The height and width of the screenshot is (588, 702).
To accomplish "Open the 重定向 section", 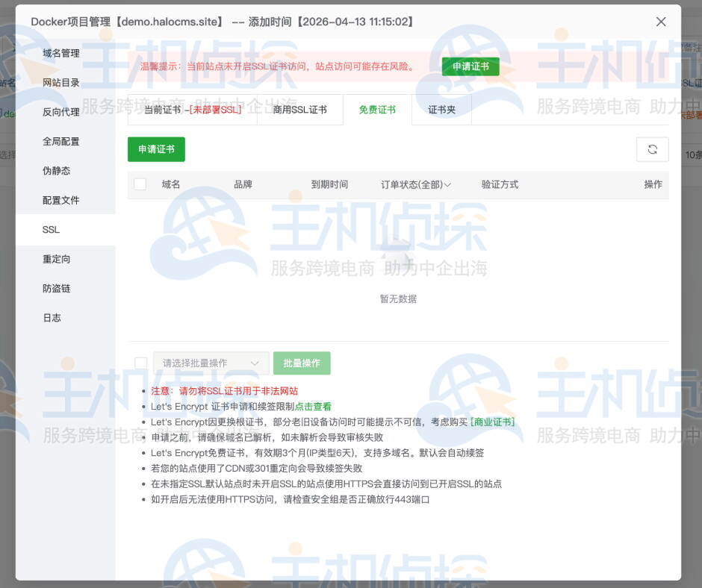I will (57, 259).
